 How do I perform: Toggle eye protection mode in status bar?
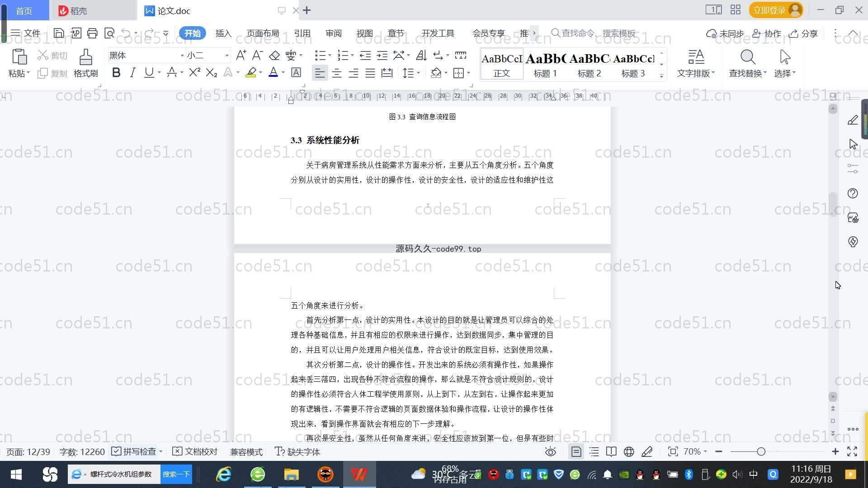(x=550, y=452)
